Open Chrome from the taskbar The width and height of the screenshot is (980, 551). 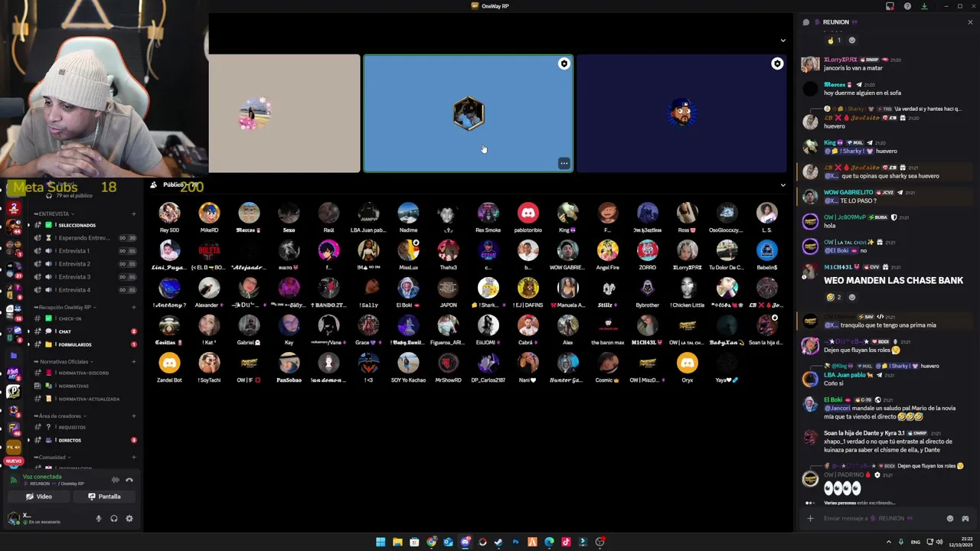[x=431, y=542]
